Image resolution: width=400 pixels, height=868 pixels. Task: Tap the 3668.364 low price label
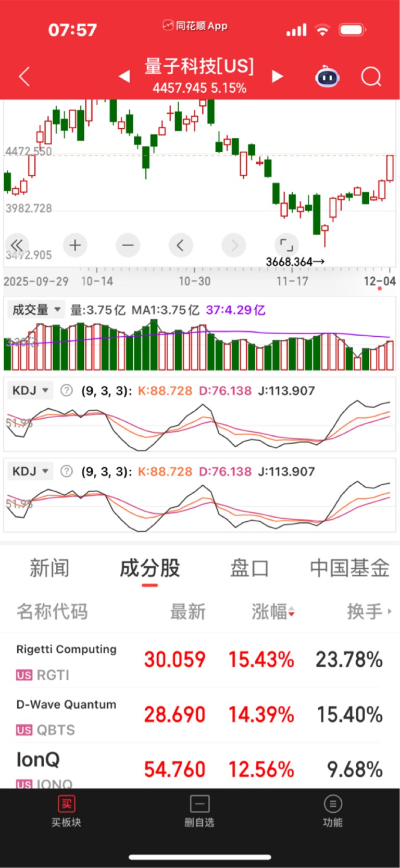tap(295, 262)
